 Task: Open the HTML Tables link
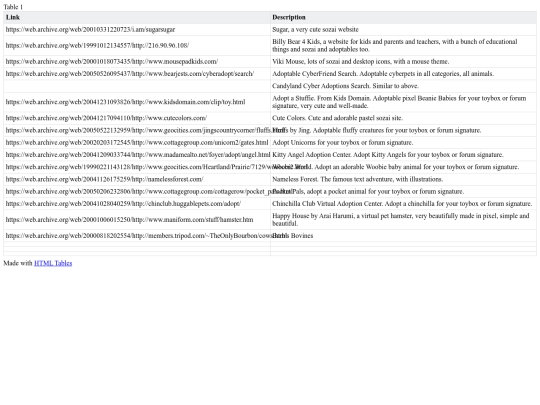pyautogui.click(x=53, y=263)
